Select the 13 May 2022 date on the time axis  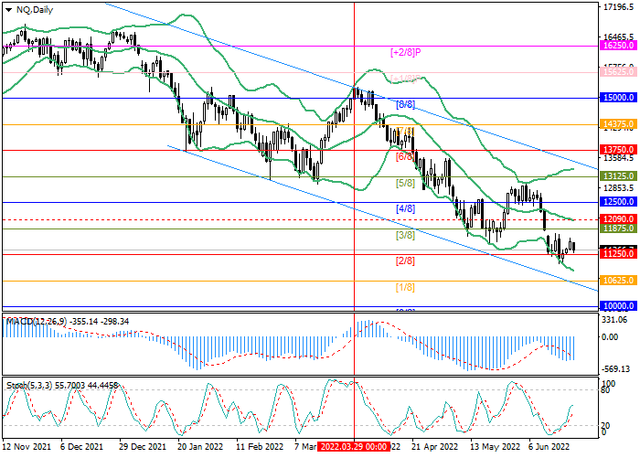(x=495, y=446)
